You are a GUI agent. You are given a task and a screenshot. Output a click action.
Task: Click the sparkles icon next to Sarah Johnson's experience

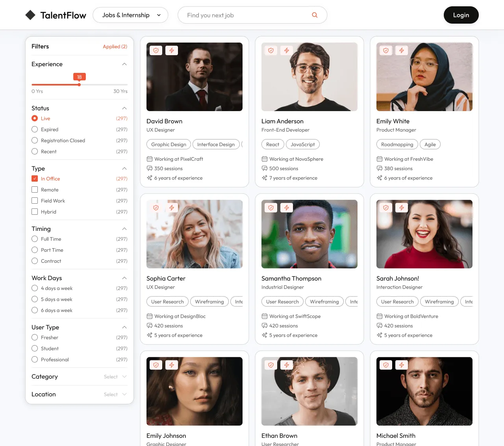pyautogui.click(x=379, y=335)
